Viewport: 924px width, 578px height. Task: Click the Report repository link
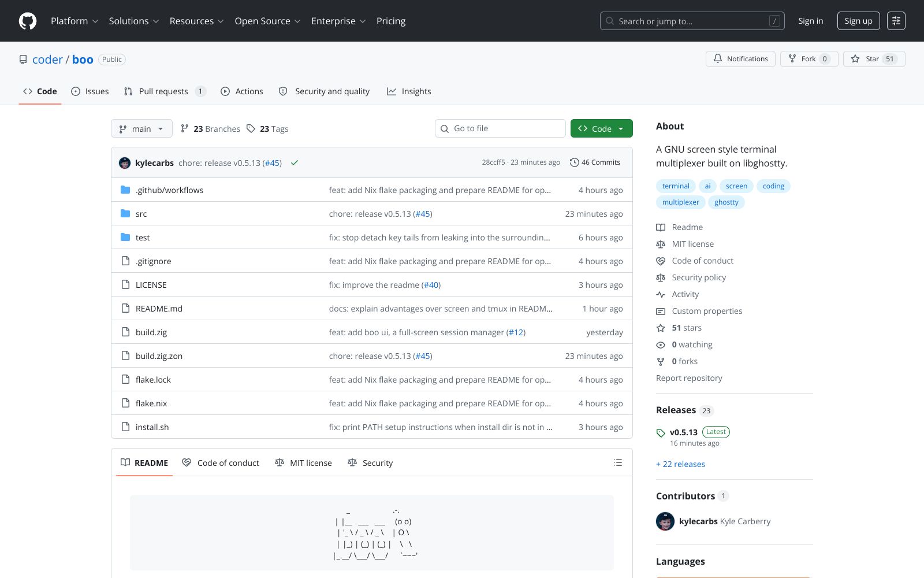pos(689,378)
